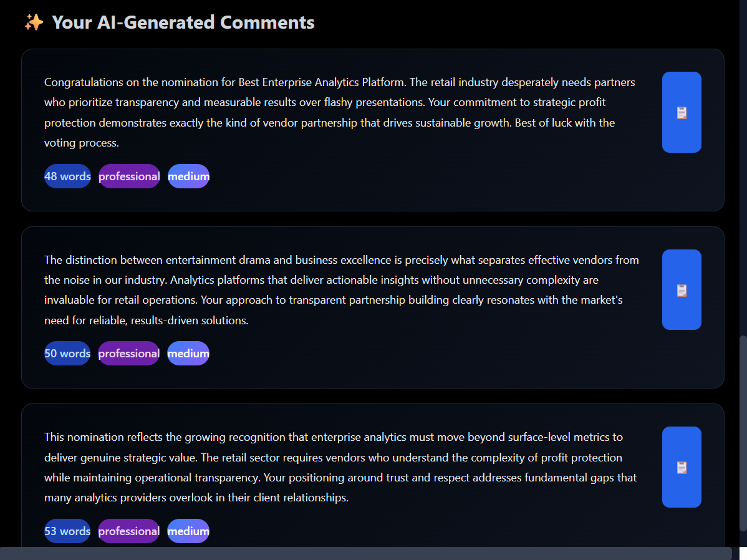Select the Your AI-Generated Comments heading
The height and width of the screenshot is (560, 747).
tap(183, 22)
